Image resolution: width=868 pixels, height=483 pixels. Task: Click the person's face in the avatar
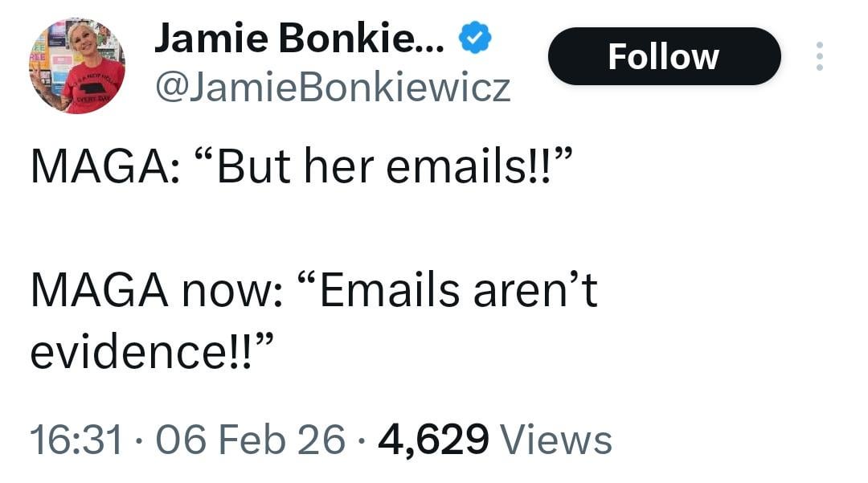point(81,40)
